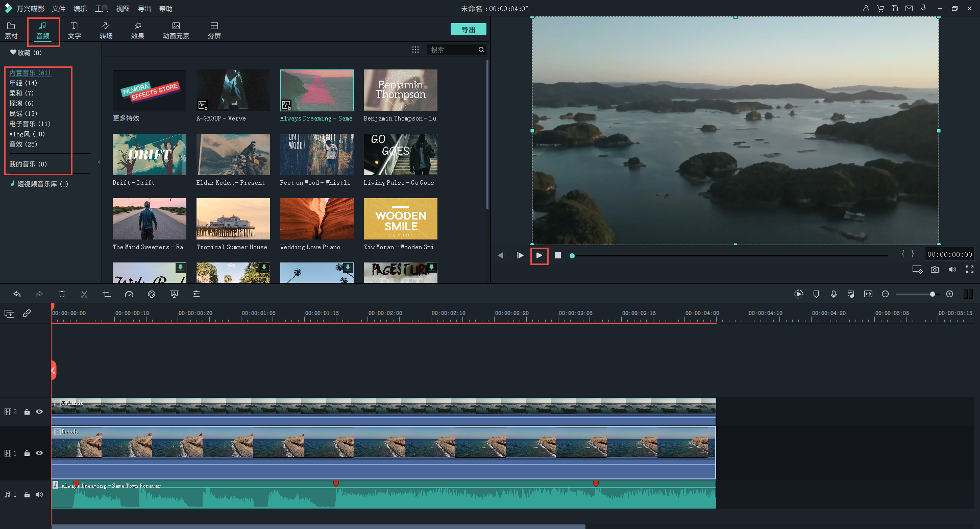Viewport: 980px width, 529px height.
Task: Open the speed adjustment tool
Action: [129, 294]
